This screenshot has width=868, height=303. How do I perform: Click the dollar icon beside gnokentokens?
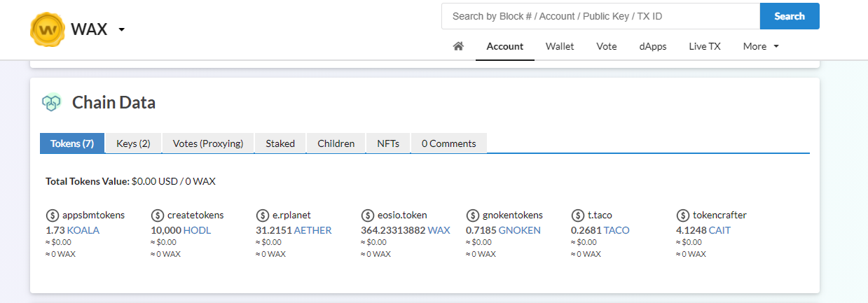coord(472,215)
